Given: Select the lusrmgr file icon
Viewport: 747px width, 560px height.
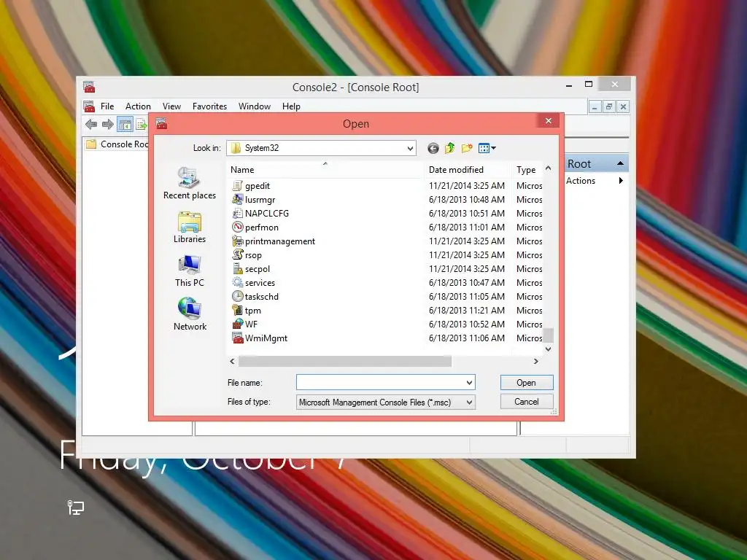Looking at the screenshot, I should pos(237,200).
